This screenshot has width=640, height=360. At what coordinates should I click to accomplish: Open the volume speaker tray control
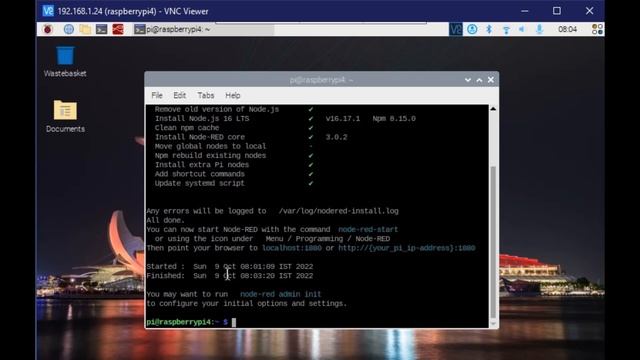pyautogui.click(x=522, y=29)
